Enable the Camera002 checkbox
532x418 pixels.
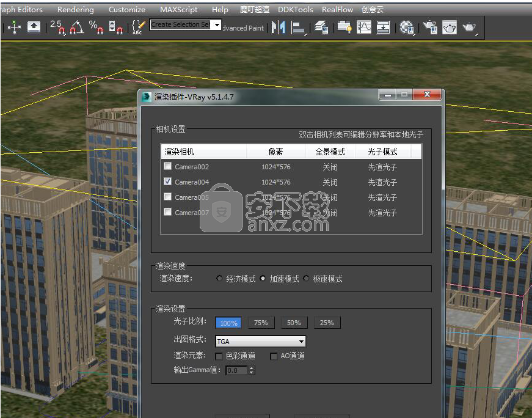pos(167,166)
